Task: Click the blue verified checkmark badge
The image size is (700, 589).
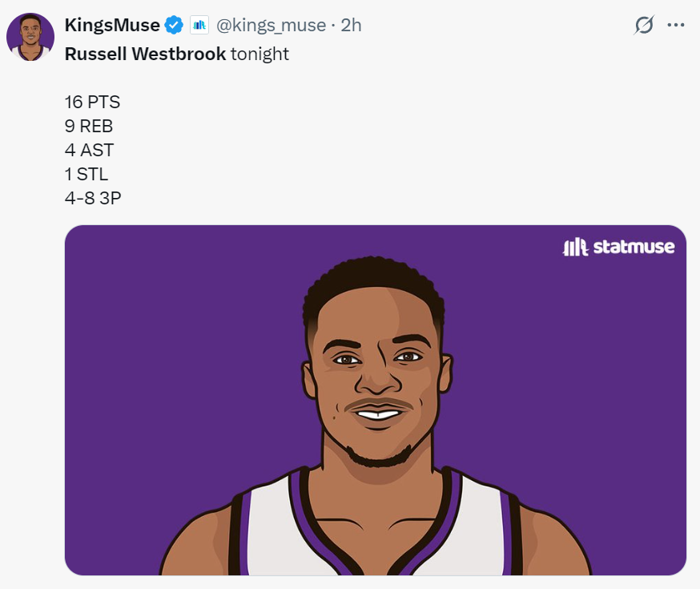Action: tap(174, 26)
